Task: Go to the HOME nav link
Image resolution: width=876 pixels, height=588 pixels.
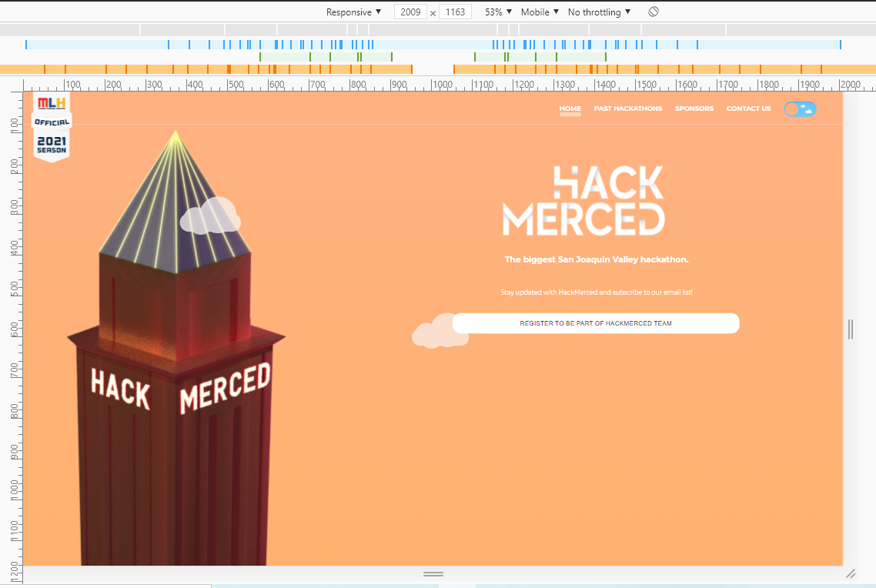Action: pos(570,109)
